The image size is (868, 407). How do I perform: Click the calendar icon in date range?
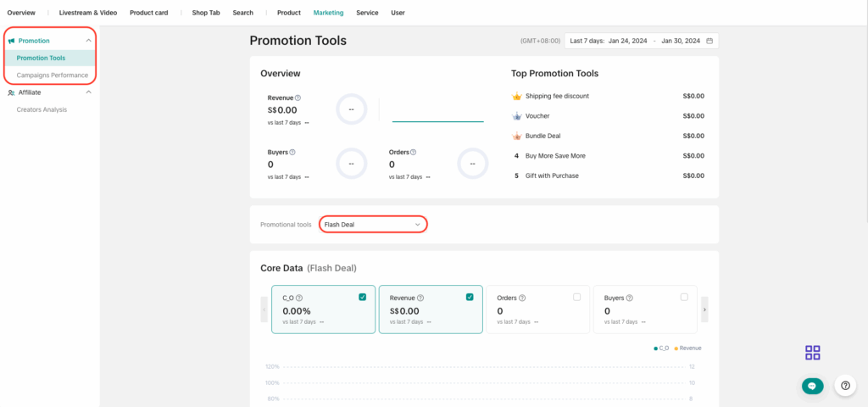[709, 41]
